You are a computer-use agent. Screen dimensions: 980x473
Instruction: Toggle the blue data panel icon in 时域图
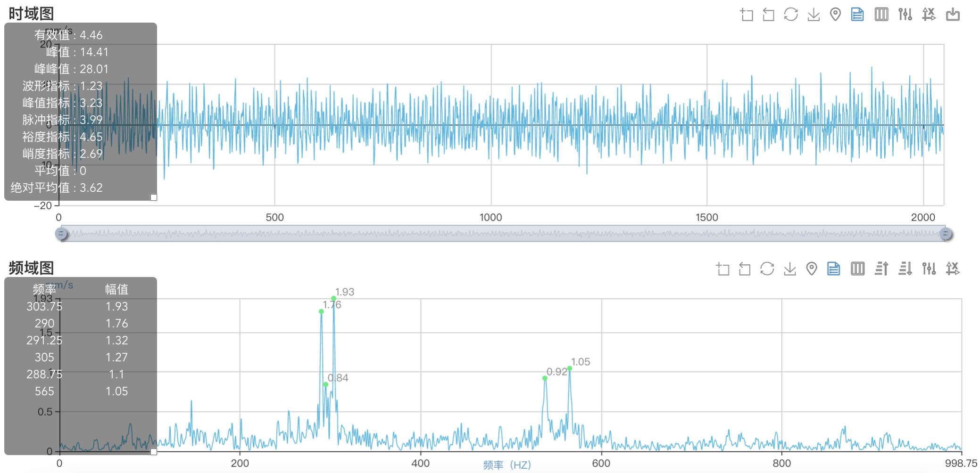(857, 15)
